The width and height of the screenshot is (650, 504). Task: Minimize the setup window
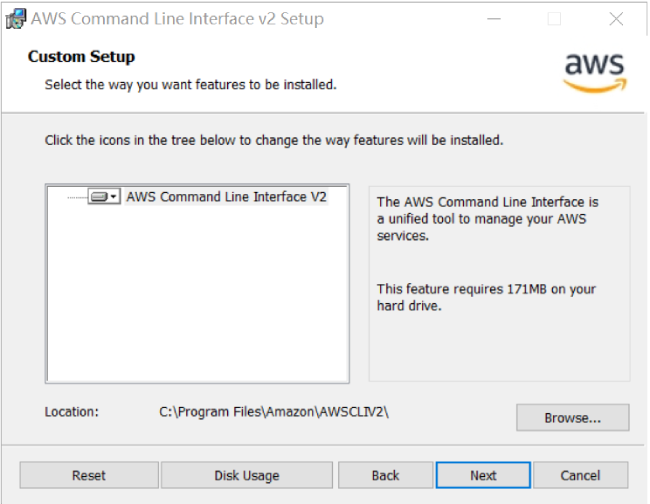494,19
